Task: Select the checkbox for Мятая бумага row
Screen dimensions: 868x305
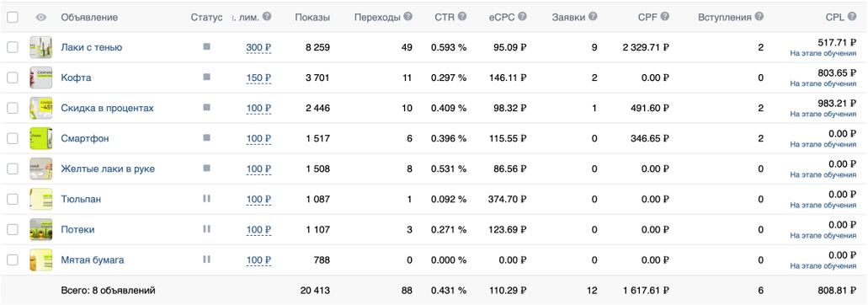Action: coord(12,260)
